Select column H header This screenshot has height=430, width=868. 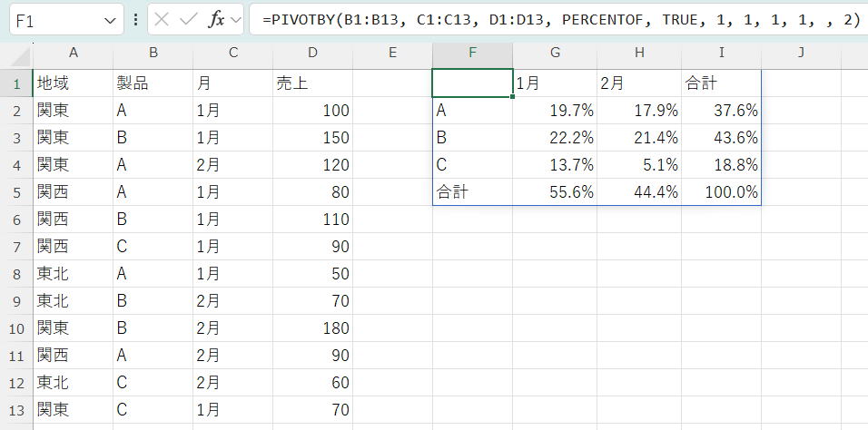pyautogui.click(x=639, y=54)
